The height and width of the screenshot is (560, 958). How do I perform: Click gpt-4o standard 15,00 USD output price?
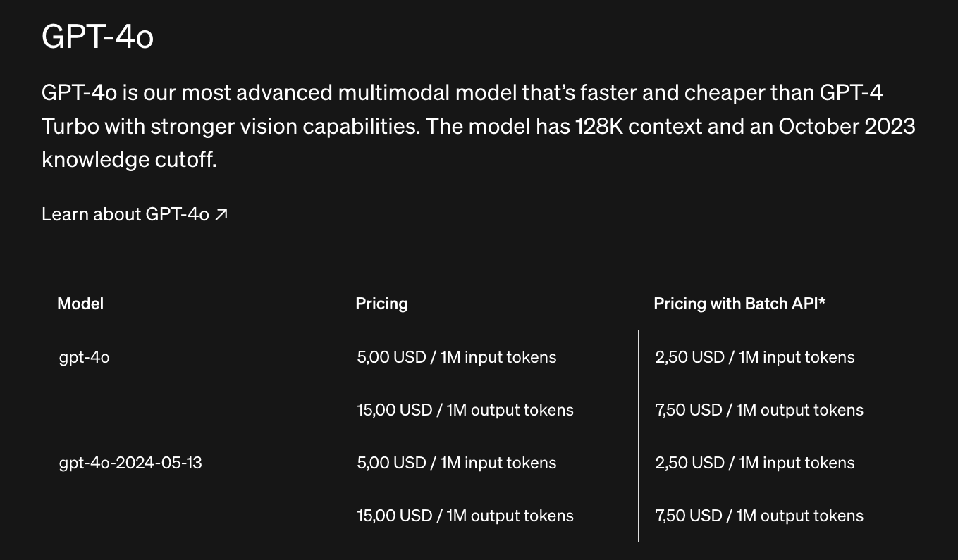pos(465,410)
